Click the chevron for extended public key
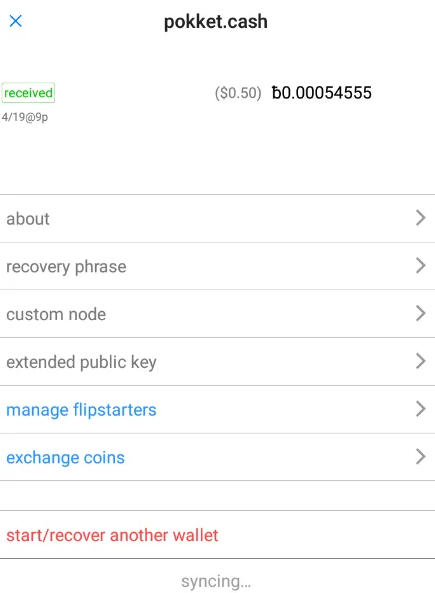 point(421,361)
